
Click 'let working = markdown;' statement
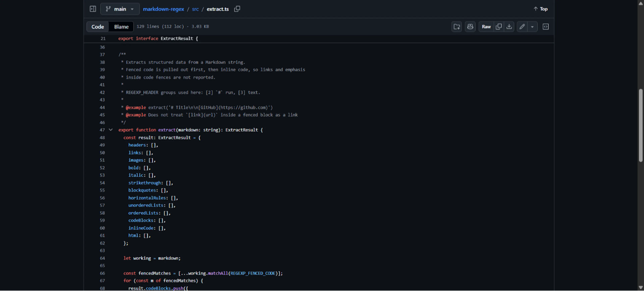tap(152, 258)
